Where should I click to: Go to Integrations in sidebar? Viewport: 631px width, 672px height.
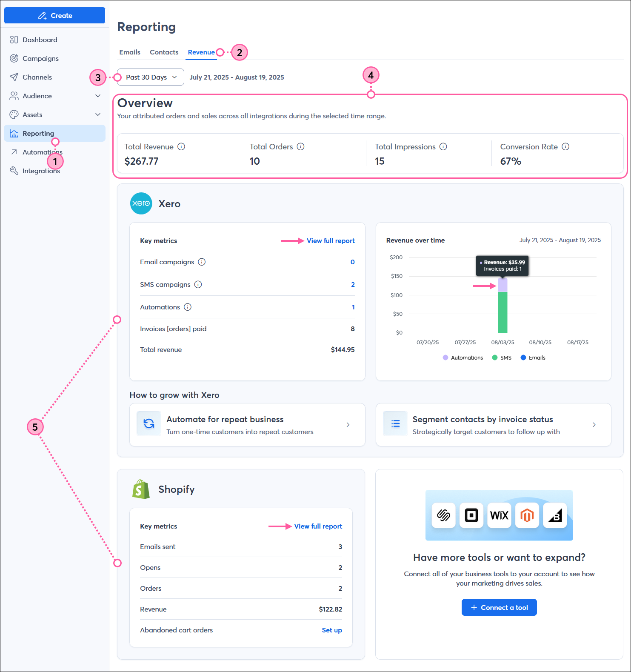[54, 171]
